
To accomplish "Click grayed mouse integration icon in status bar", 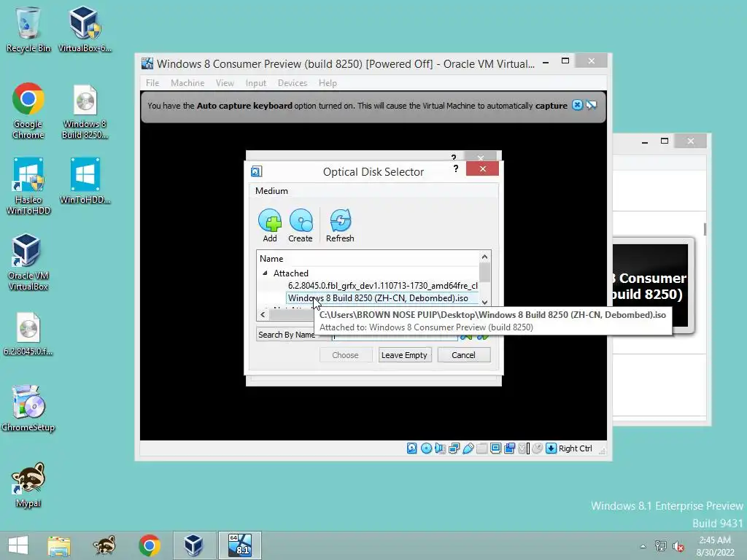I will [x=537, y=448].
